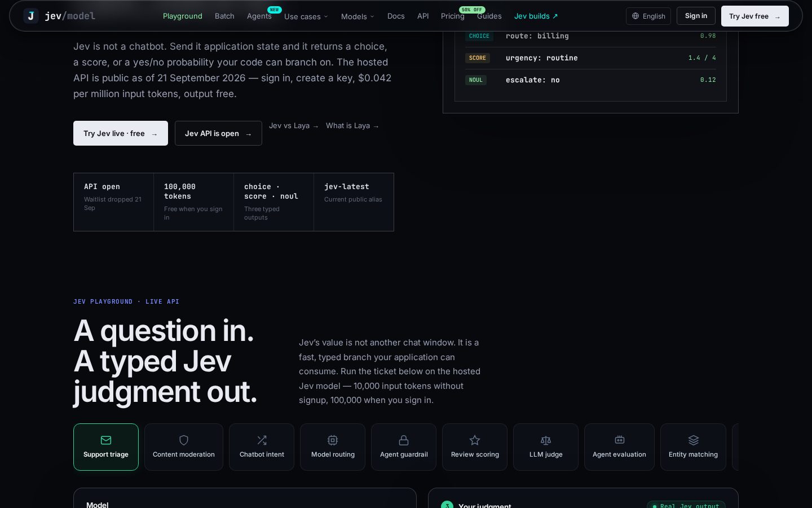Open the API nav item
Viewport: 812px width, 508px height.
423,16
